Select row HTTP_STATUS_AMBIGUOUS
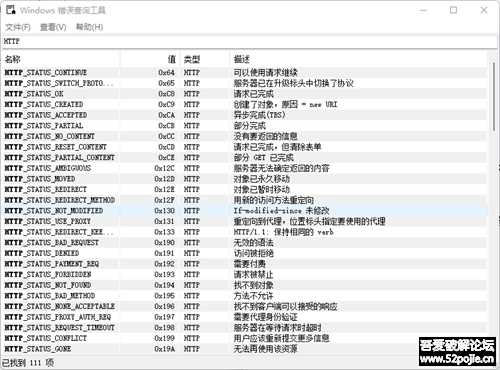500x370 pixels. click(245, 168)
